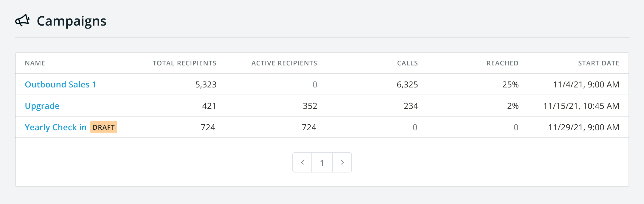Viewport: 644px width, 204px height.
Task: Go to next page arrow
Action: tap(342, 162)
